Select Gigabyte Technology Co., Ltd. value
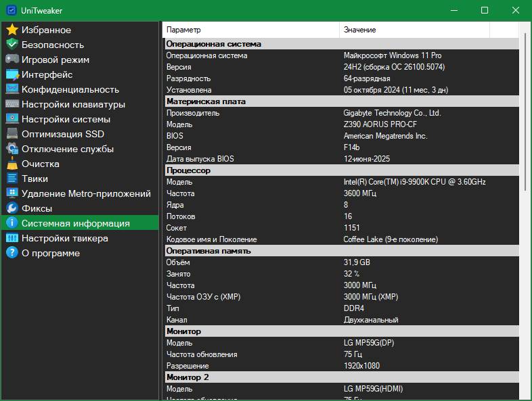The height and width of the screenshot is (401, 532). pos(392,113)
